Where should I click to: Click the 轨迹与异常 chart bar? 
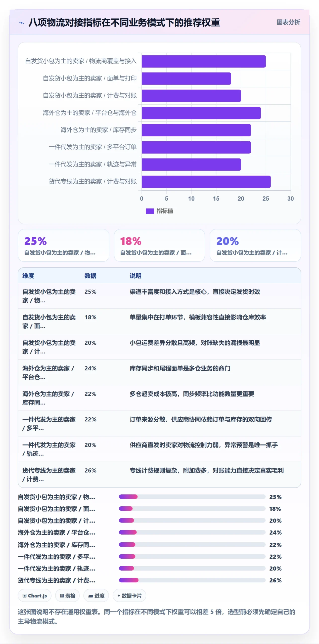191,165
